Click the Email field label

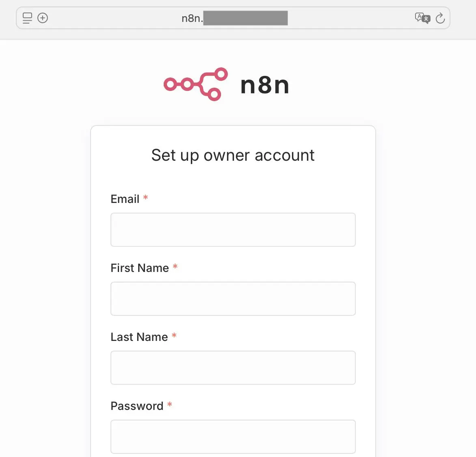point(124,199)
